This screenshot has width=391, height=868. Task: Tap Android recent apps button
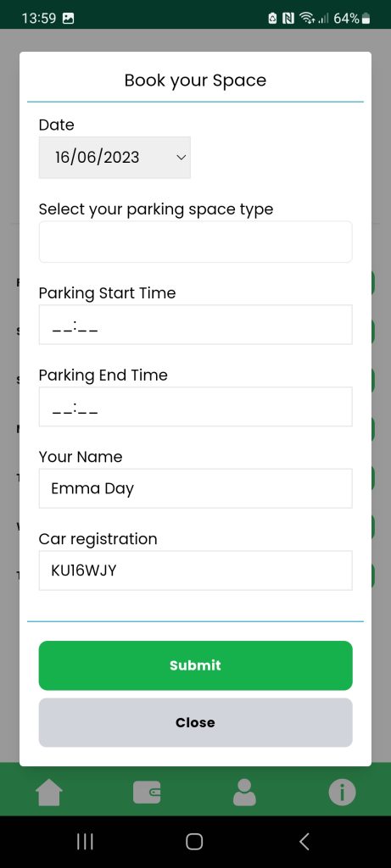click(x=85, y=842)
